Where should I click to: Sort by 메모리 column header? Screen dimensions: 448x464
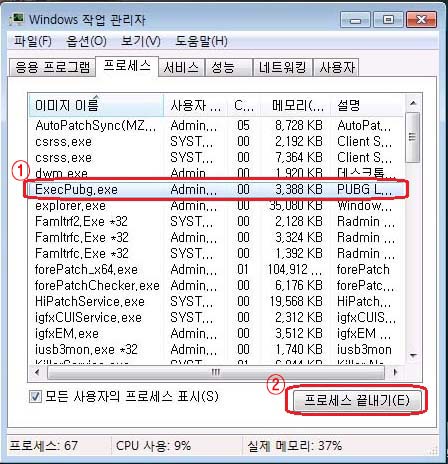pyautogui.click(x=296, y=106)
